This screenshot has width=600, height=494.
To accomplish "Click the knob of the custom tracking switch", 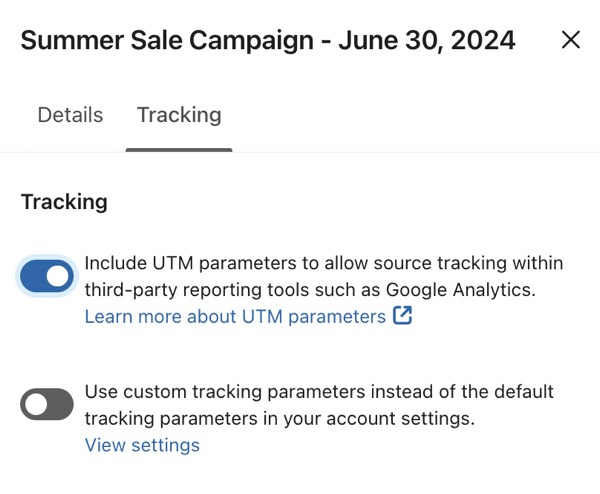I will coord(36,404).
